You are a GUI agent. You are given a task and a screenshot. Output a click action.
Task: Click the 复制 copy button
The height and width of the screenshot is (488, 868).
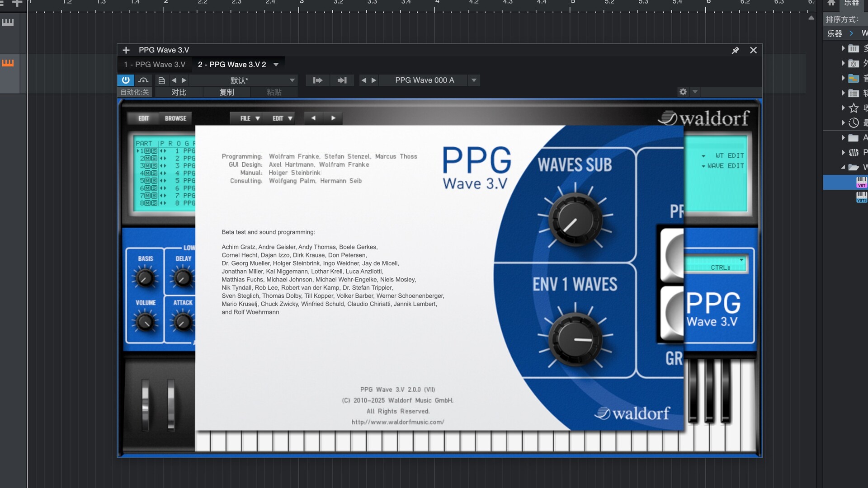point(226,92)
